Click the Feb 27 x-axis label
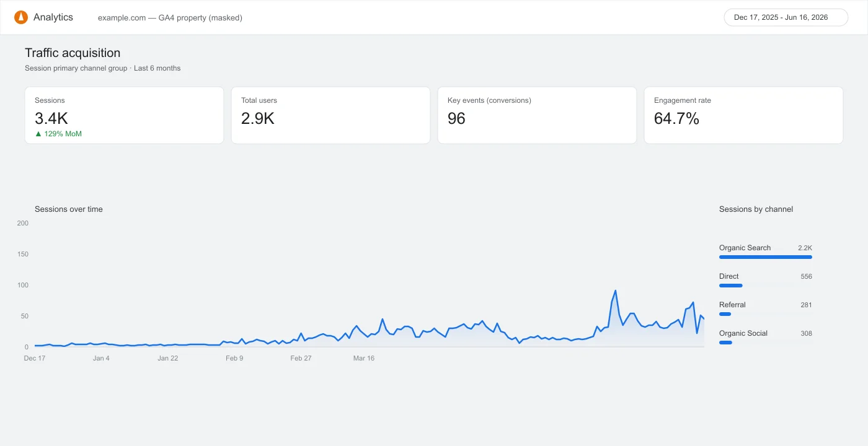 (301, 358)
